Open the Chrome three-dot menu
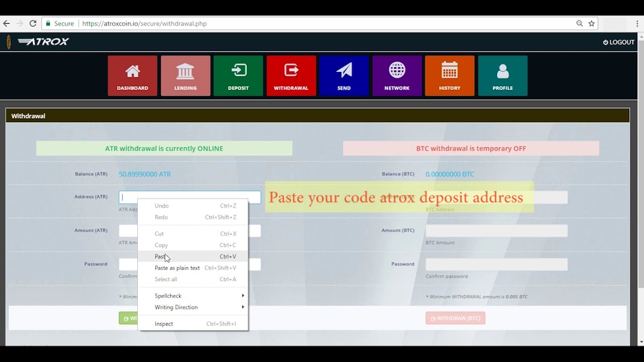This screenshot has height=362, width=644. click(x=637, y=24)
